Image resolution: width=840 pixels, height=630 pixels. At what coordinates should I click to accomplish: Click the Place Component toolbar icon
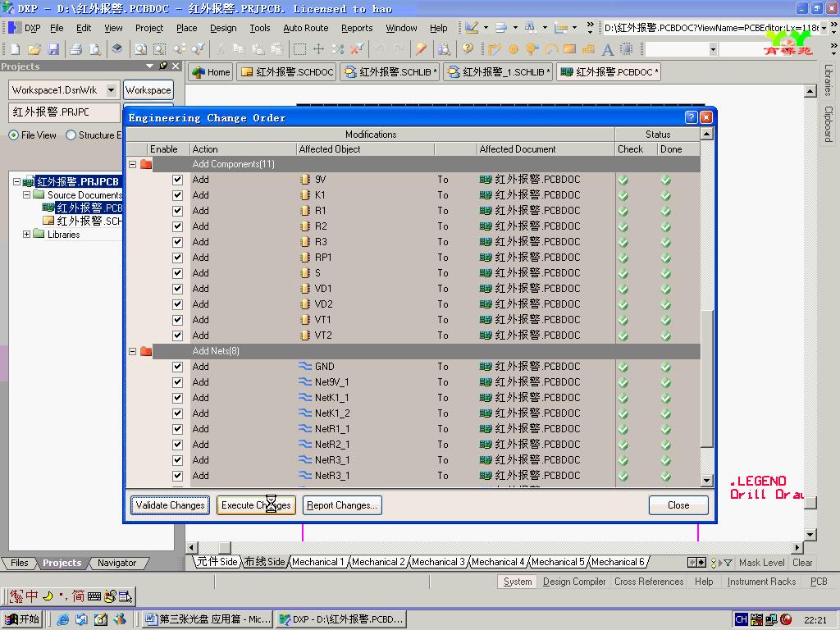[x=626, y=49]
